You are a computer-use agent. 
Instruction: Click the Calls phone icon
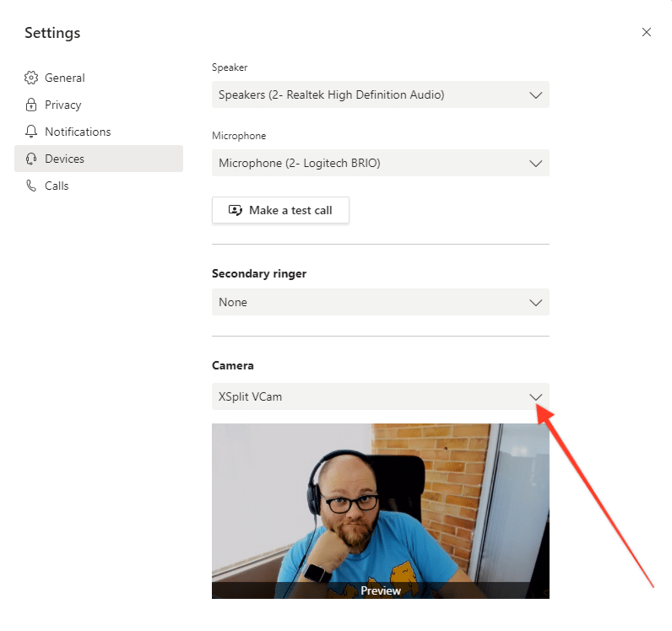coord(31,186)
